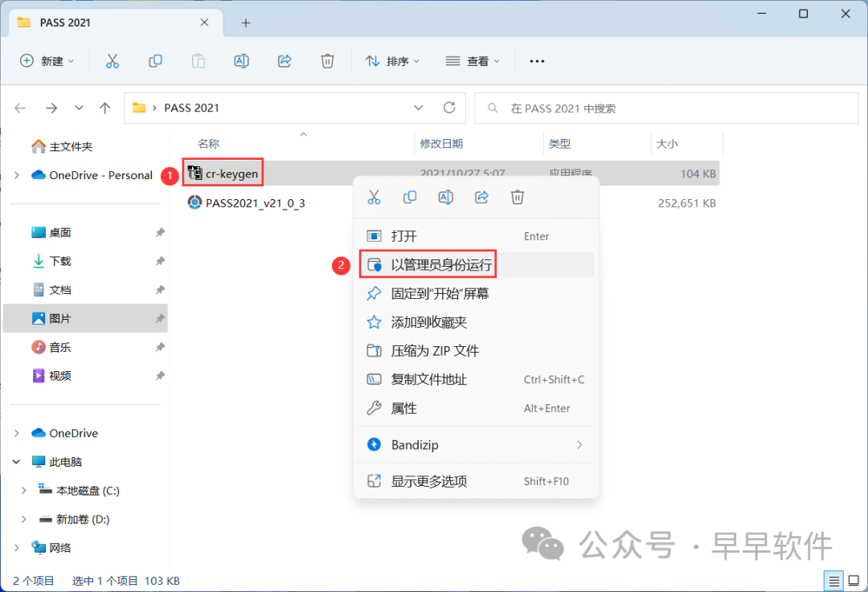The image size is (868, 592).
Task: Open new tab with plus button
Action: point(246,22)
